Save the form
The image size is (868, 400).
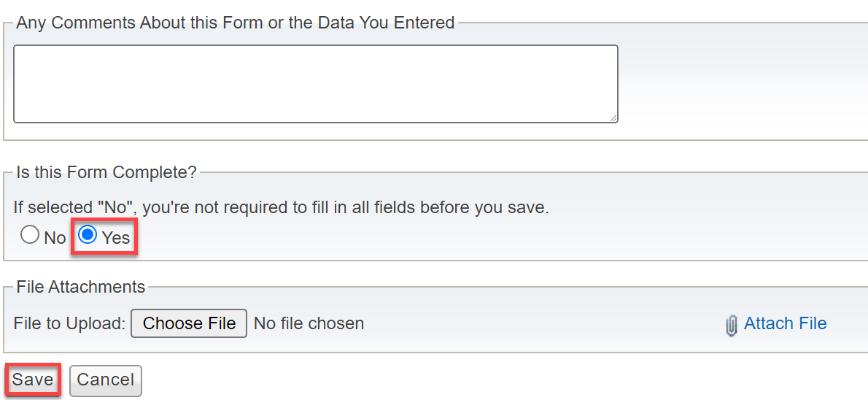tap(33, 380)
